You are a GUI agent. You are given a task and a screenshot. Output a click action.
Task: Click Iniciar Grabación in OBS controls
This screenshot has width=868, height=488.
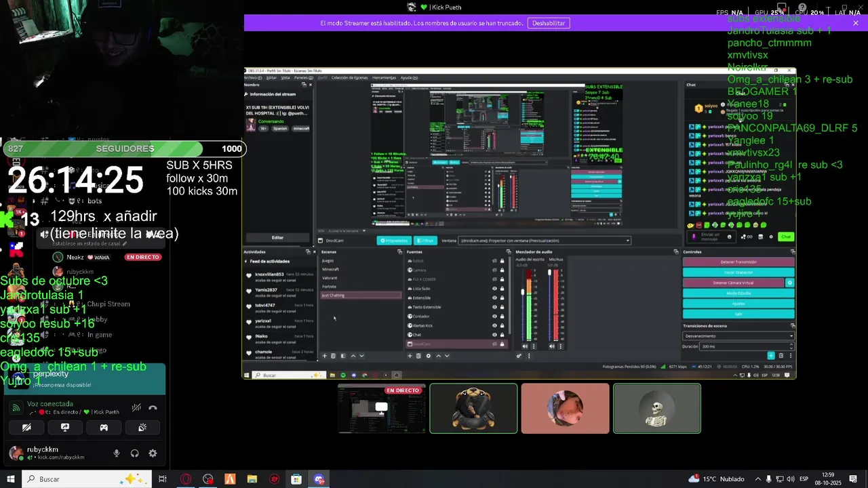tap(738, 272)
